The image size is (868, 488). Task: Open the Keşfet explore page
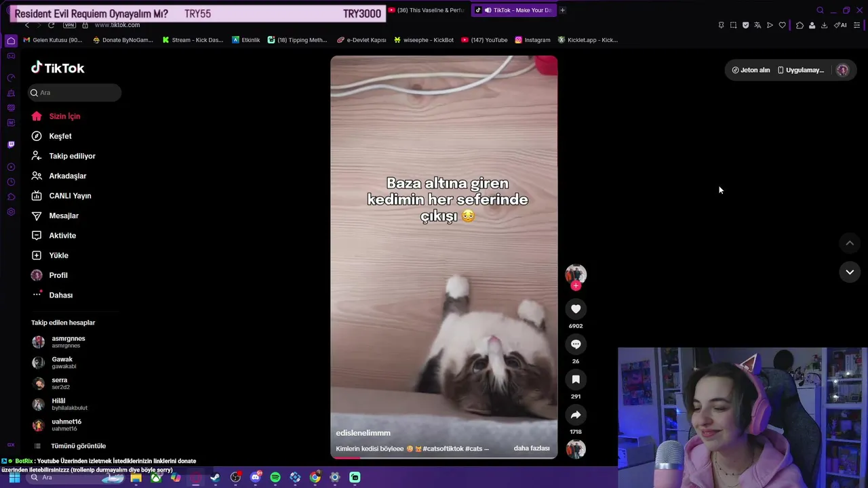[x=52, y=136]
